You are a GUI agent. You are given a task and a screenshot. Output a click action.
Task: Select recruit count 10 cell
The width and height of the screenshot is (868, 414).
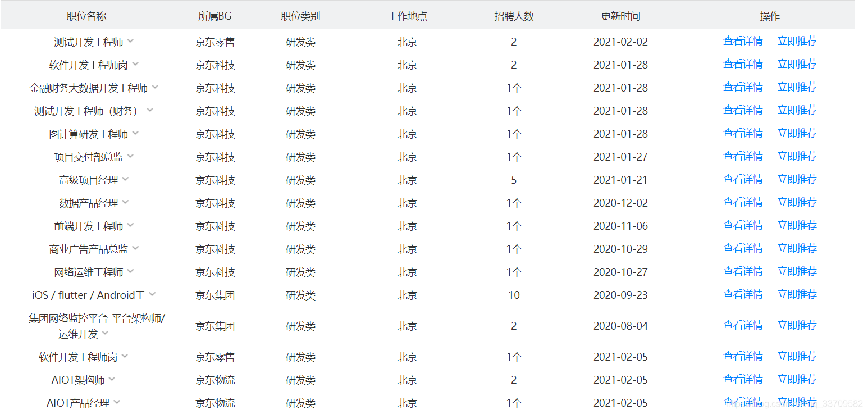tap(514, 295)
